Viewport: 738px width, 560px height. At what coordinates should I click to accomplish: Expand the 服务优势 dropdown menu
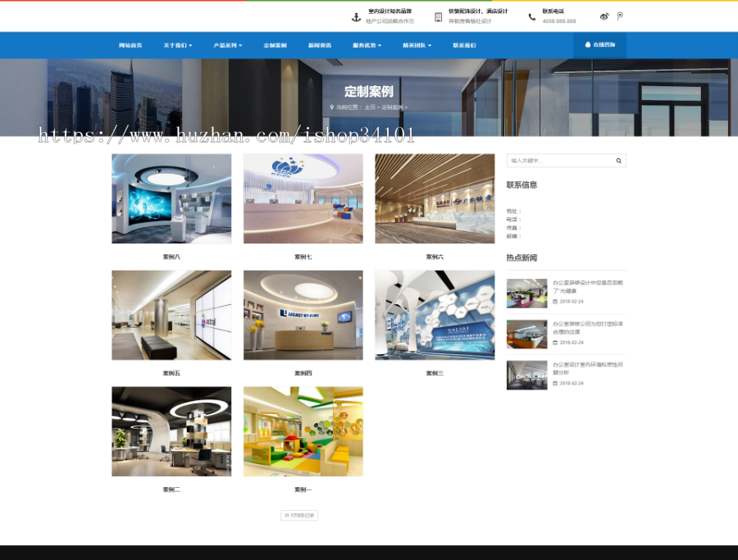click(x=367, y=45)
